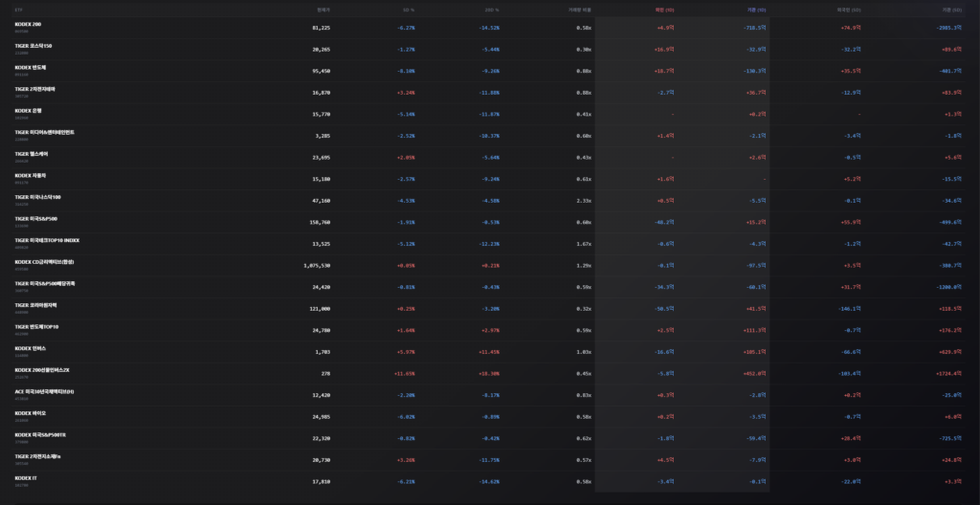The image size is (980, 505).
Task: Click the 20D % column header
Action: 492,9
